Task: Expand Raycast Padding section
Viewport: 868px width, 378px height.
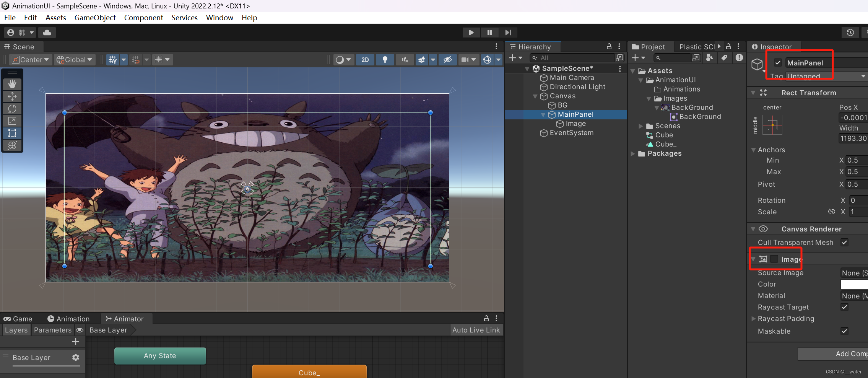Action: (x=753, y=318)
